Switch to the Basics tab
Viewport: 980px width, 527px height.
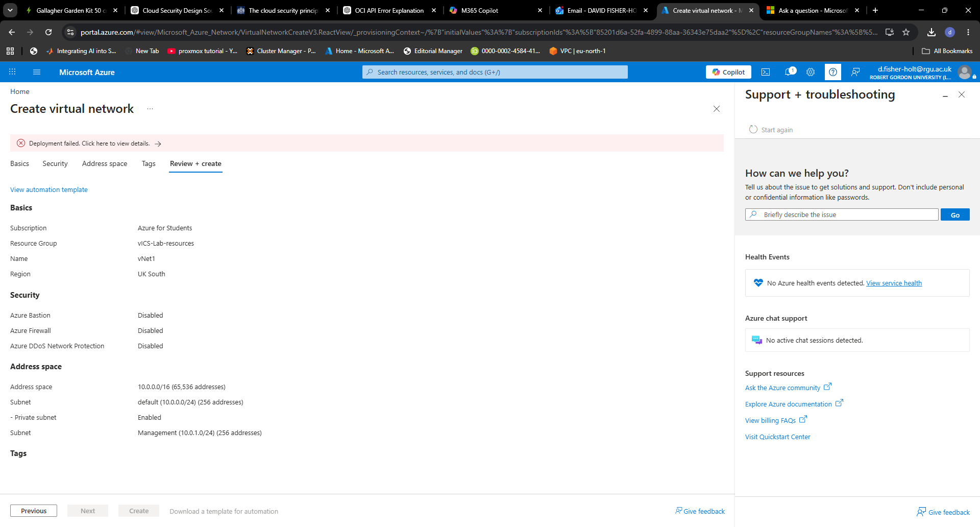tap(19, 163)
